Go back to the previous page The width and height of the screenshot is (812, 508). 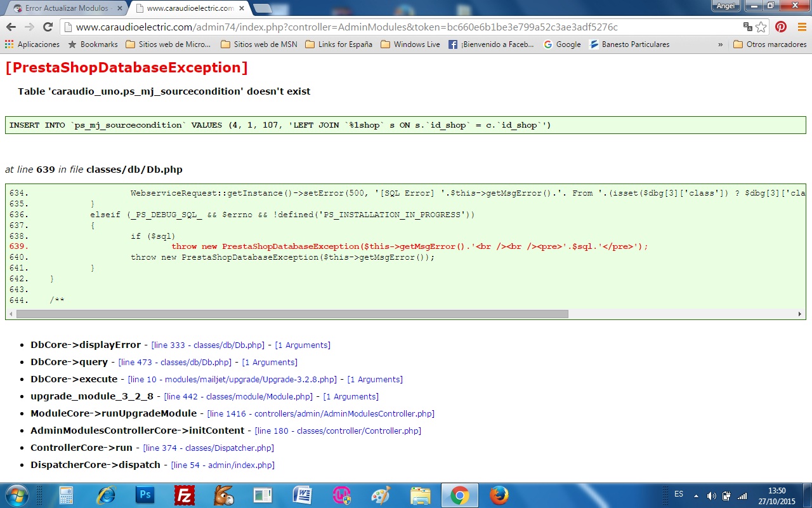tap(11, 27)
